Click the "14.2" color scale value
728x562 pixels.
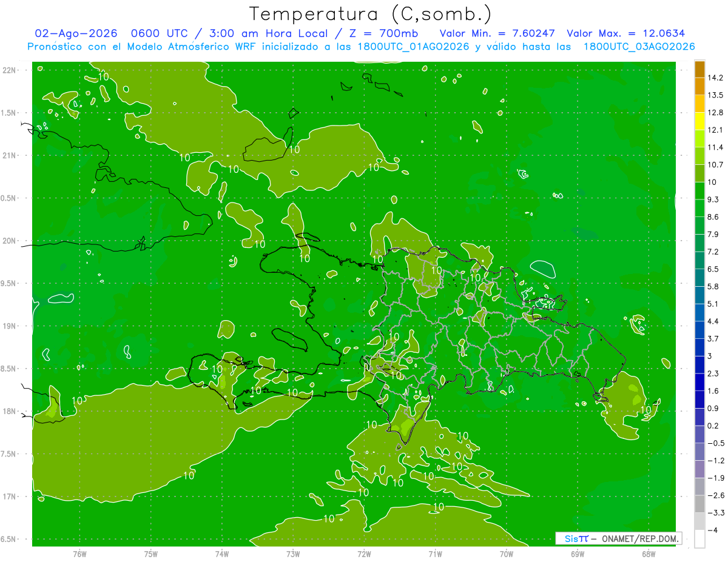715,78
